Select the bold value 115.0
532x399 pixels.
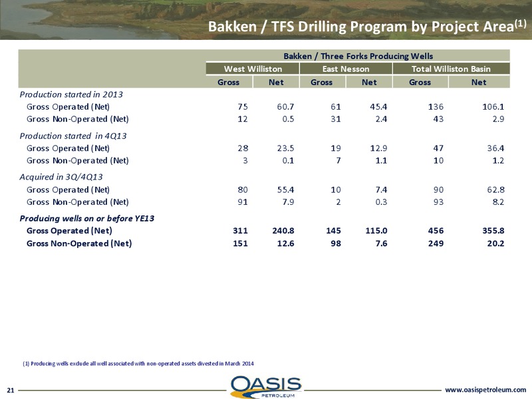pos(376,231)
